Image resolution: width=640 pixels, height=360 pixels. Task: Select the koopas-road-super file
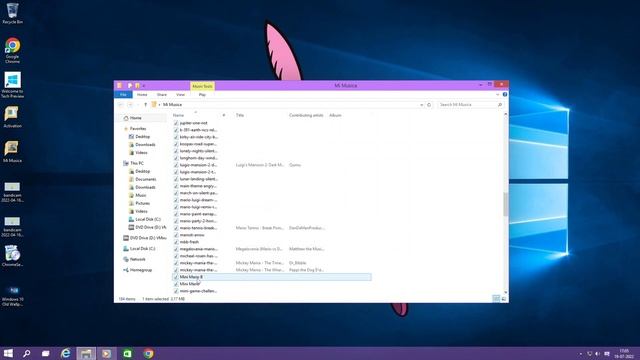(198, 144)
